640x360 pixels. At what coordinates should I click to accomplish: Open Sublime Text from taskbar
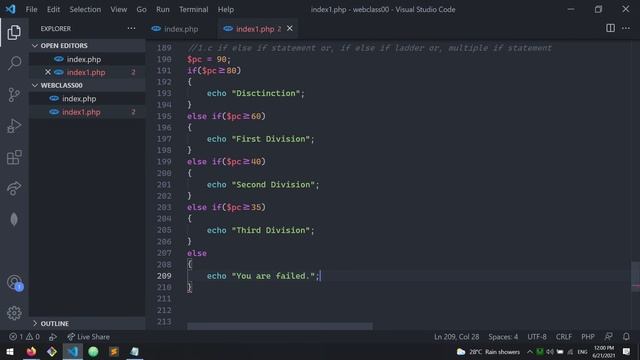click(x=114, y=351)
